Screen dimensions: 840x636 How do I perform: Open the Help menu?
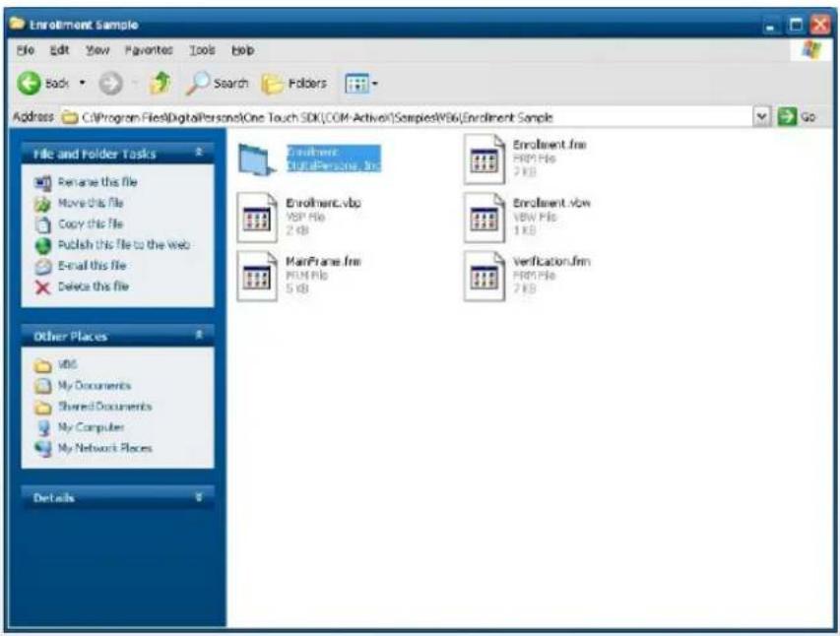242,50
